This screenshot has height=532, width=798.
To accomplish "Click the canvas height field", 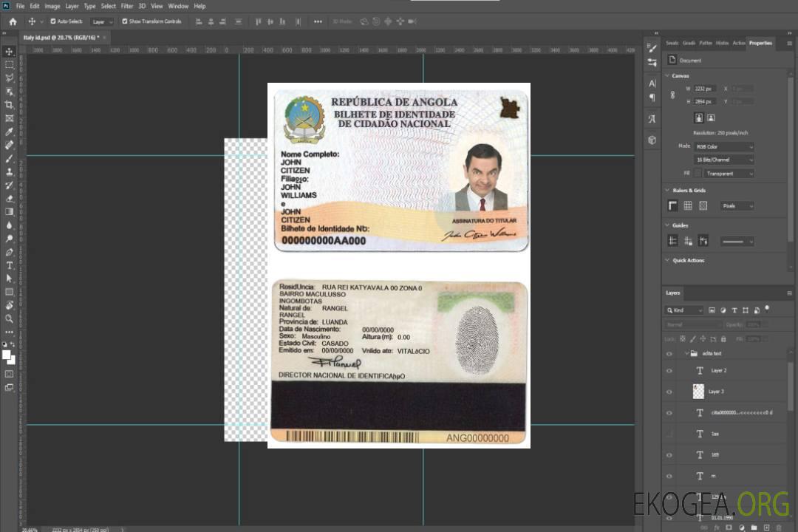I will pos(705,102).
